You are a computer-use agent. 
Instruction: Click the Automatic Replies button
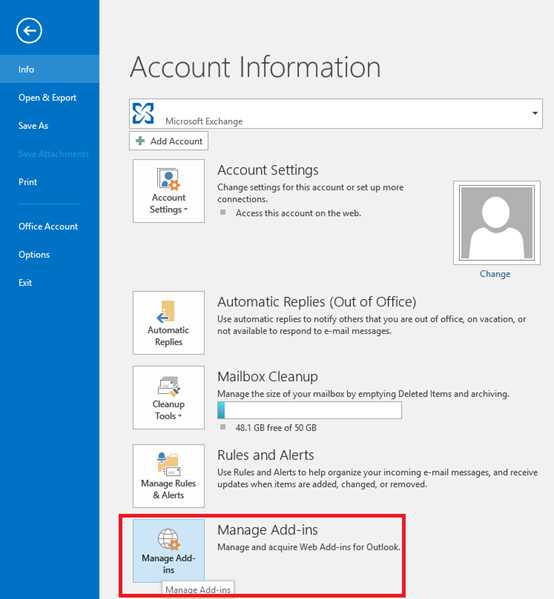(x=168, y=323)
